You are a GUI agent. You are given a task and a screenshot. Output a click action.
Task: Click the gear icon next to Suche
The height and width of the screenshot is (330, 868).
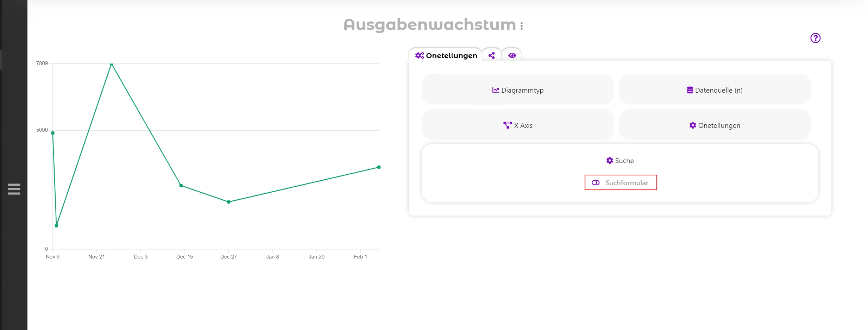(x=610, y=161)
